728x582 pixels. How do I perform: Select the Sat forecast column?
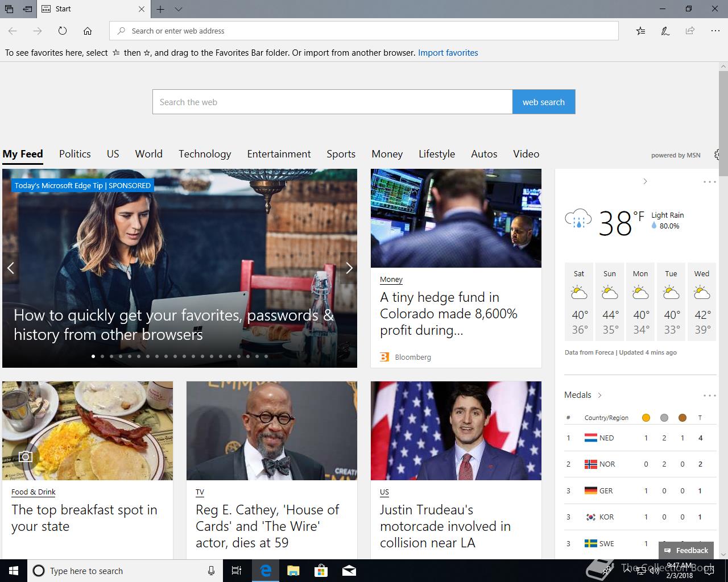point(579,302)
